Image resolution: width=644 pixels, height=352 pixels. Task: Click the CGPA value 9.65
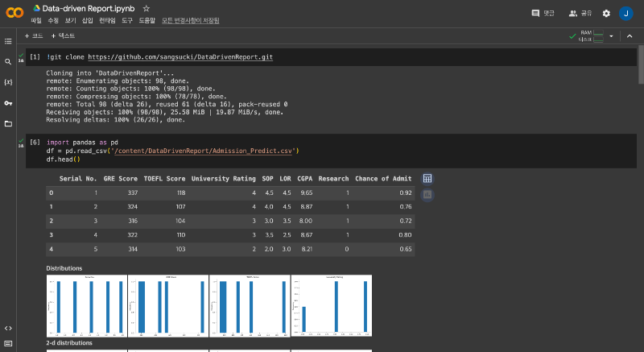pyautogui.click(x=307, y=193)
